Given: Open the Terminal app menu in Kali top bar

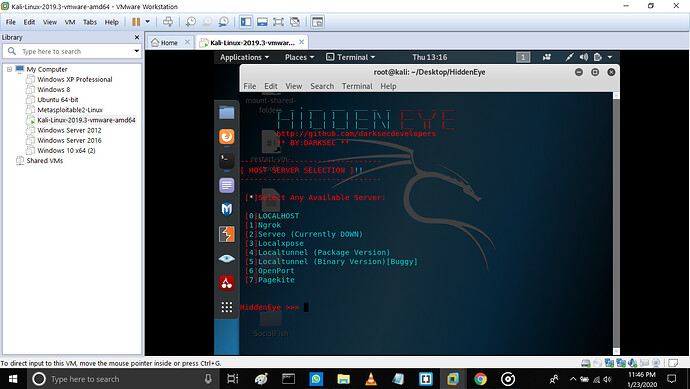Looking at the screenshot, I should click(350, 57).
